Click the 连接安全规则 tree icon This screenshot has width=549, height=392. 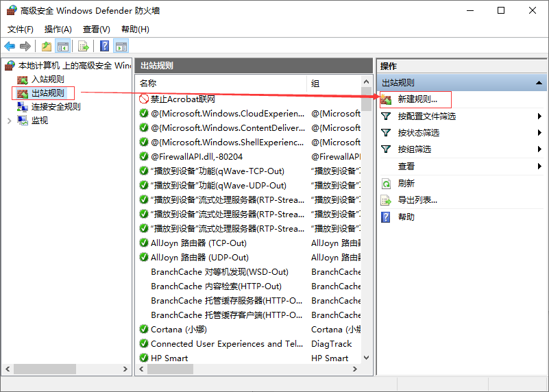tap(23, 107)
